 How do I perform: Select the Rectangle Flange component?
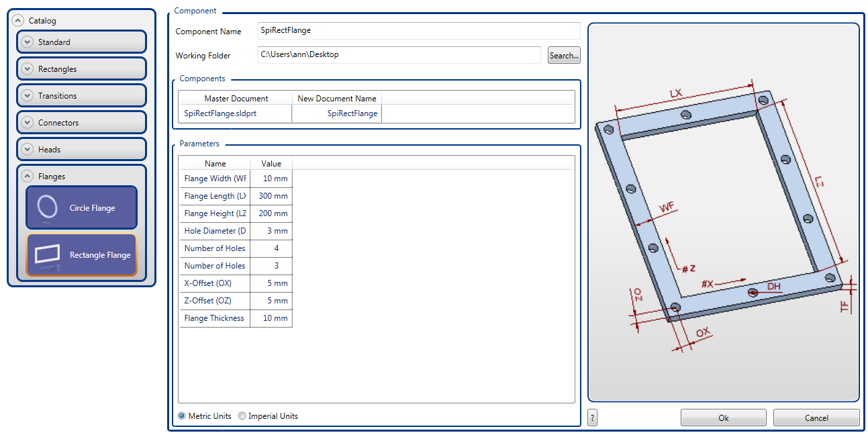[x=81, y=255]
